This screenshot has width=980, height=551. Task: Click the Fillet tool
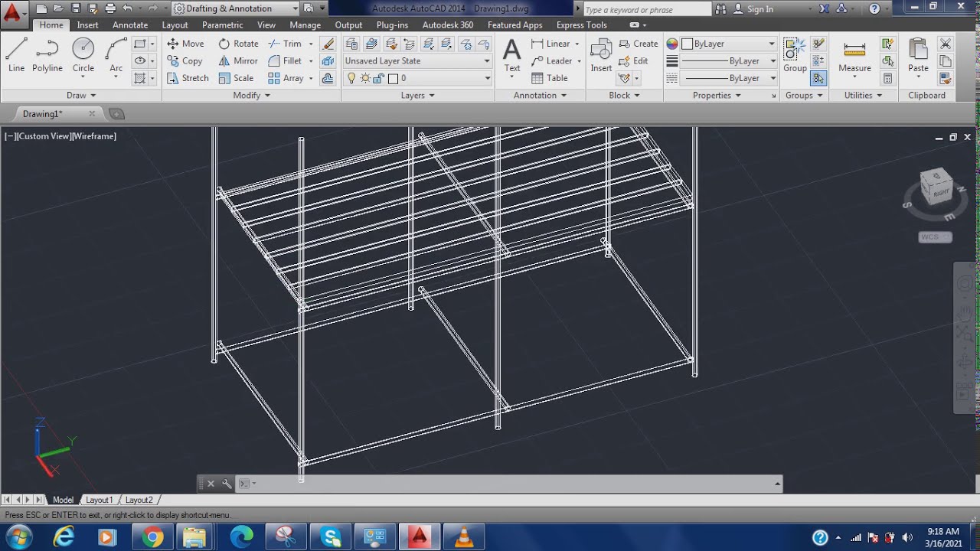285,60
